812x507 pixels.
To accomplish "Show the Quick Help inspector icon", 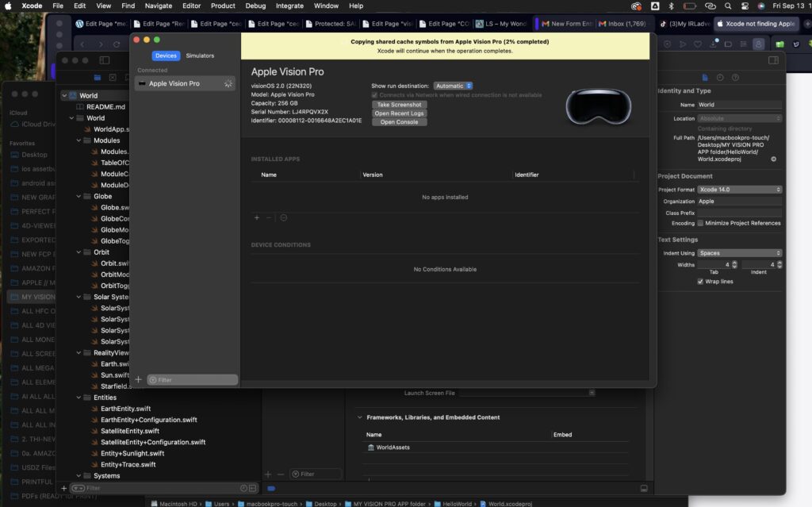I will tap(735, 77).
